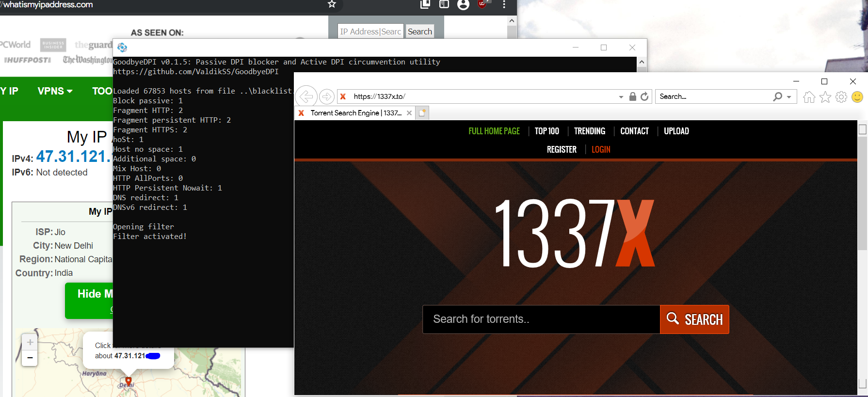Click the IE forward arrow button
Screen dimensions: 868x397
[327, 96]
